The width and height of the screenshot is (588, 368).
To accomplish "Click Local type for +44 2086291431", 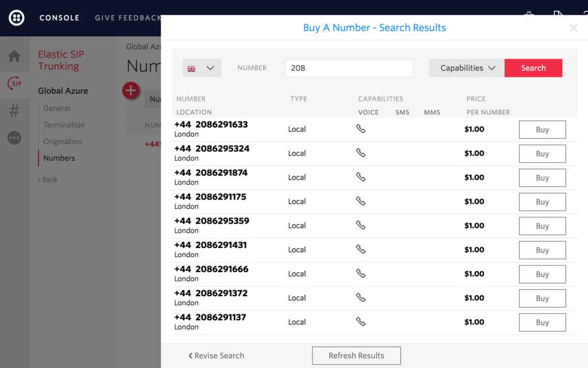I will 297,250.
